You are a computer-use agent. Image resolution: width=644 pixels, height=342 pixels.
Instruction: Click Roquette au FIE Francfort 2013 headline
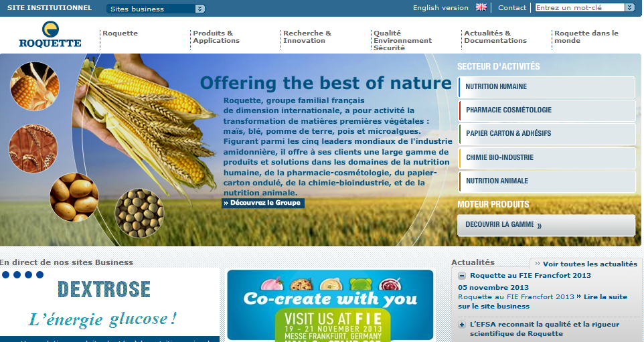click(x=530, y=276)
